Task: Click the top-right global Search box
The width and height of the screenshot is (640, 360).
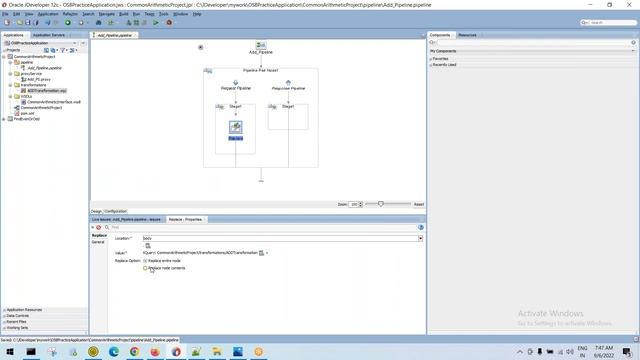Action: click(x=609, y=22)
